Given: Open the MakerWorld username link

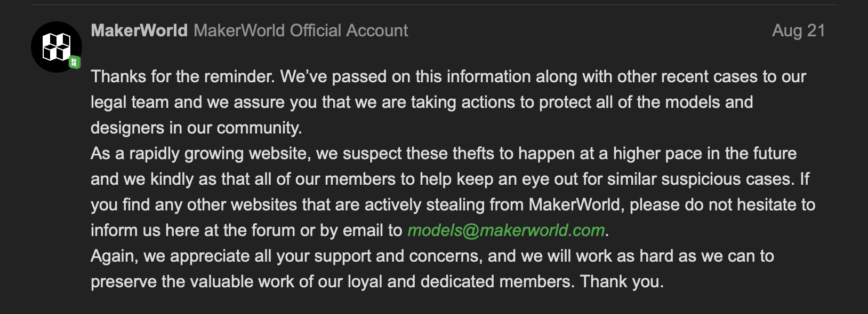Looking at the screenshot, I should point(139,30).
